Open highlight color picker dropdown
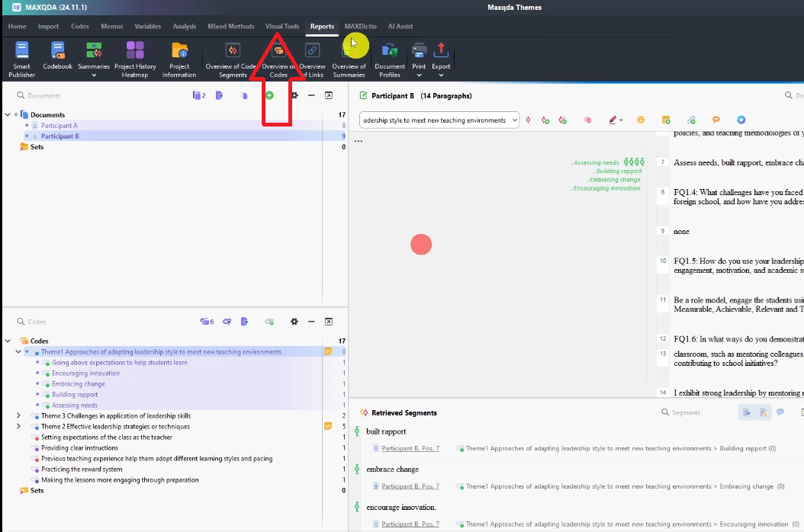The width and height of the screenshot is (804, 532). (621, 120)
